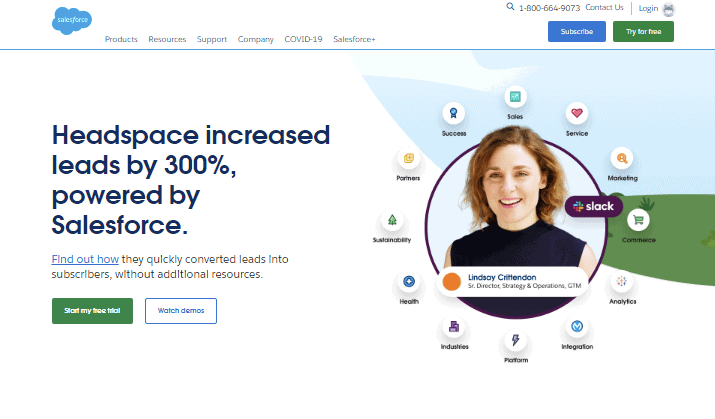The width and height of the screenshot is (715, 419).
Task: Open the Sales product icon
Action: coord(515,97)
